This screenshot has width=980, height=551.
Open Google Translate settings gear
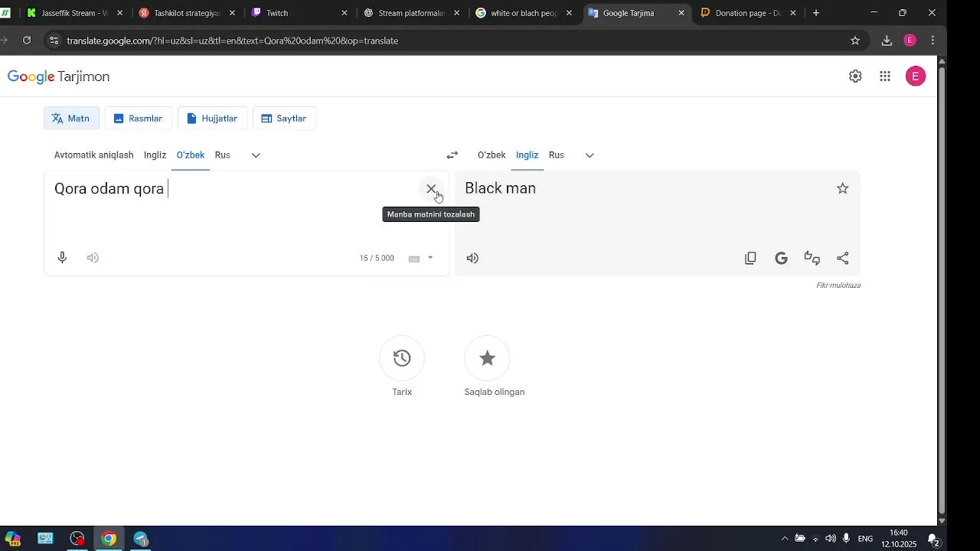(855, 77)
